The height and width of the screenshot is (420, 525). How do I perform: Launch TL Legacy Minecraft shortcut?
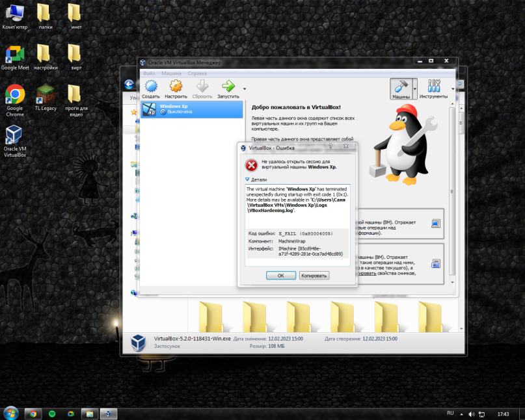[46, 98]
